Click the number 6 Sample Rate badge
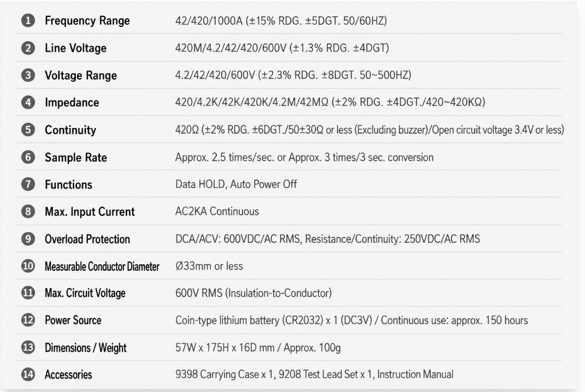 click(x=28, y=157)
